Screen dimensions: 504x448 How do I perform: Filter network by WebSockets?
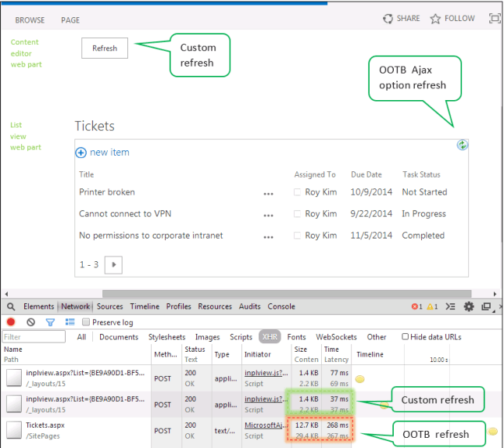point(336,337)
